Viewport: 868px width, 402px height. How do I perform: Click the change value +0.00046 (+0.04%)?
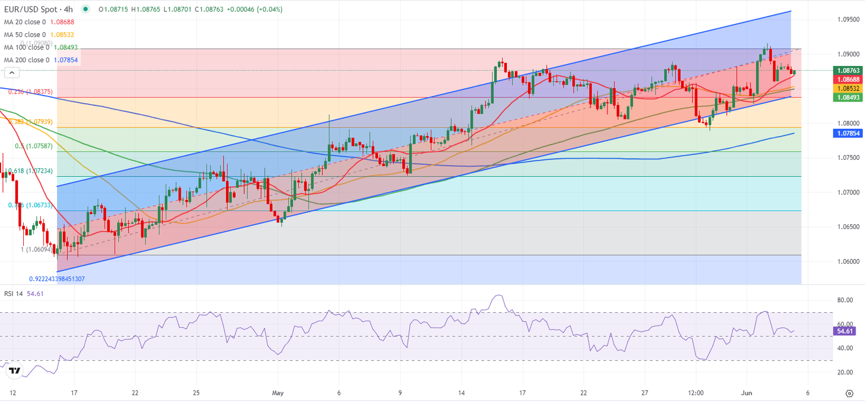pos(254,10)
